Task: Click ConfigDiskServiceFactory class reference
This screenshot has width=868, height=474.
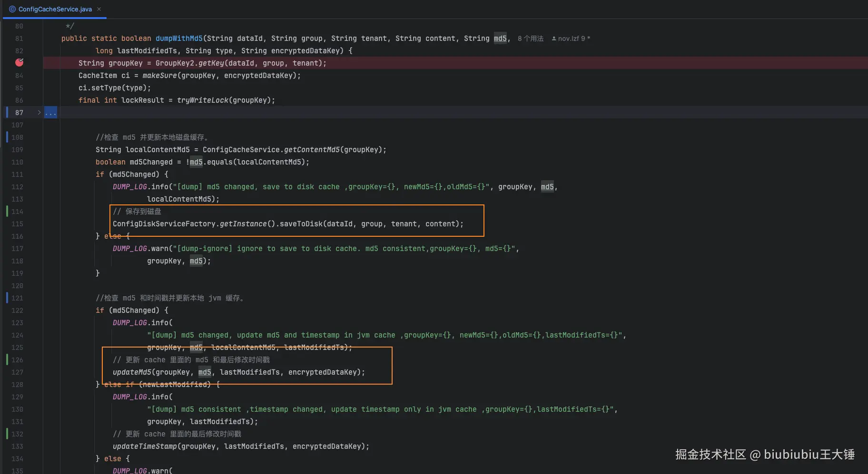Action: 164,224
